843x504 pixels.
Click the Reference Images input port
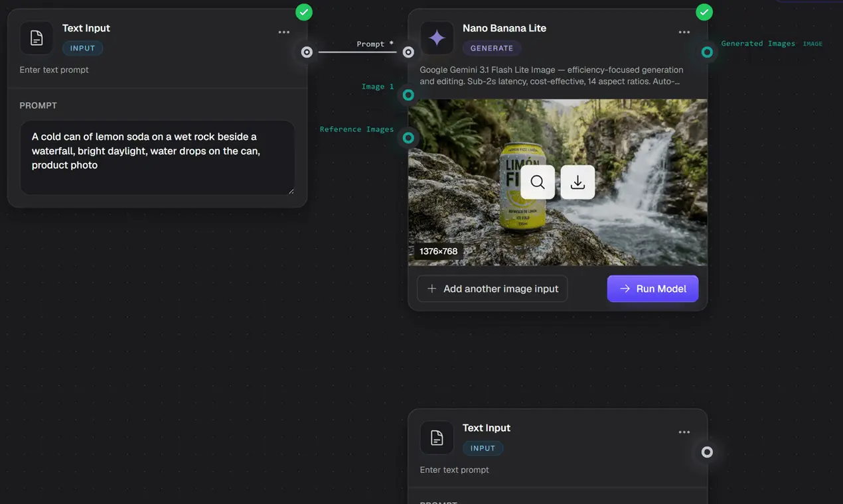[x=408, y=138]
